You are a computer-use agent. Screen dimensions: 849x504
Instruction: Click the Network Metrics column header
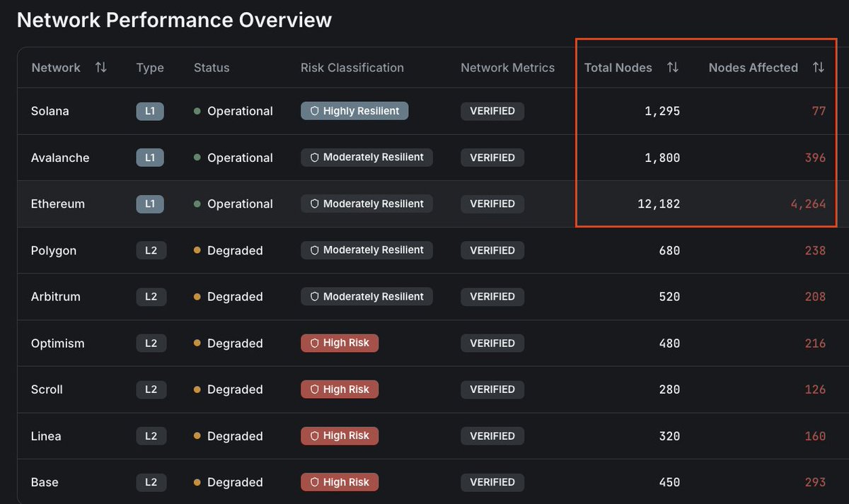508,68
